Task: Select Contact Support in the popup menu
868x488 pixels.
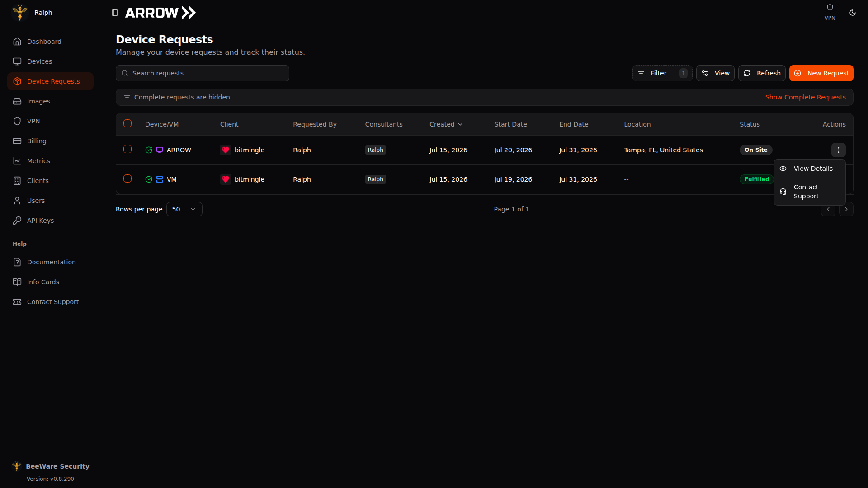Action: click(x=809, y=192)
